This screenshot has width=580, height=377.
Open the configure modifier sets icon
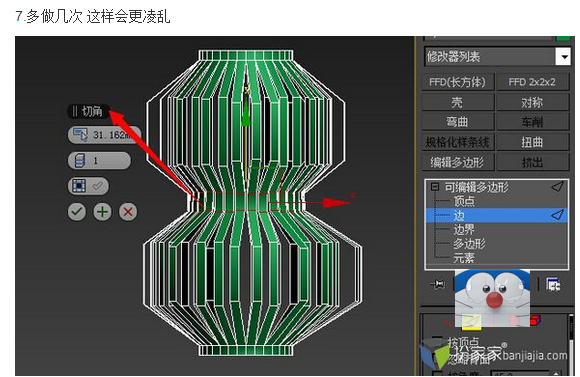pos(553,285)
